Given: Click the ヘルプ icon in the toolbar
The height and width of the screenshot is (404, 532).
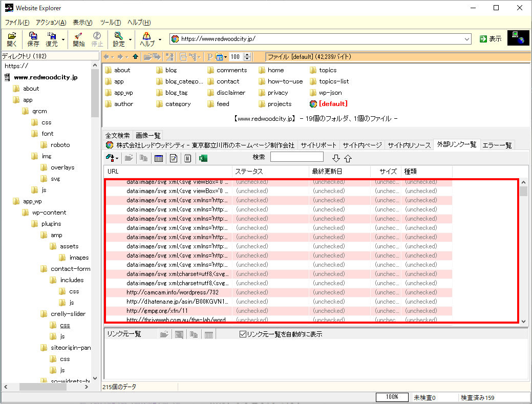Looking at the screenshot, I should (147, 39).
